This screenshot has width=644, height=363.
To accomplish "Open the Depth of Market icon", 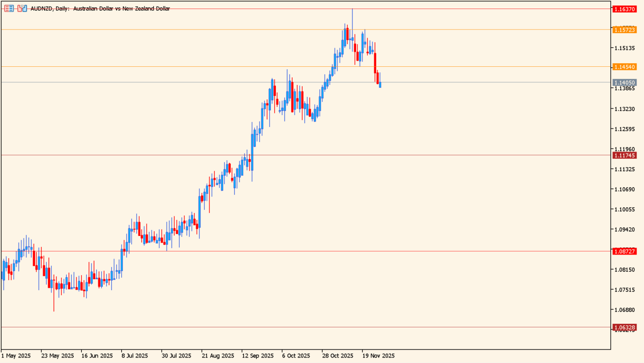I will [x=9, y=9].
